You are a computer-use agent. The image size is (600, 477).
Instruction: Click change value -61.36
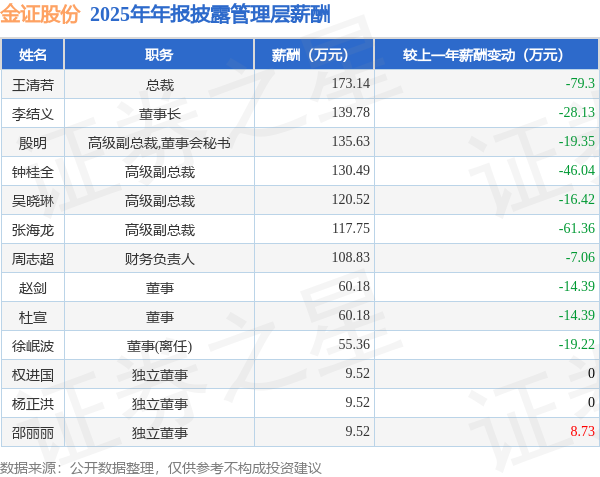[577, 228]
